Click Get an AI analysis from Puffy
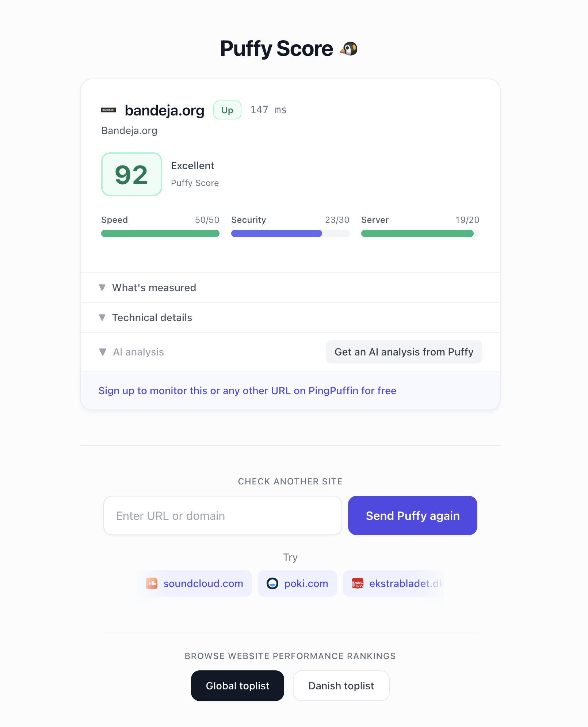The height and width of the screenshot is (727, 588). click(404, 352)
